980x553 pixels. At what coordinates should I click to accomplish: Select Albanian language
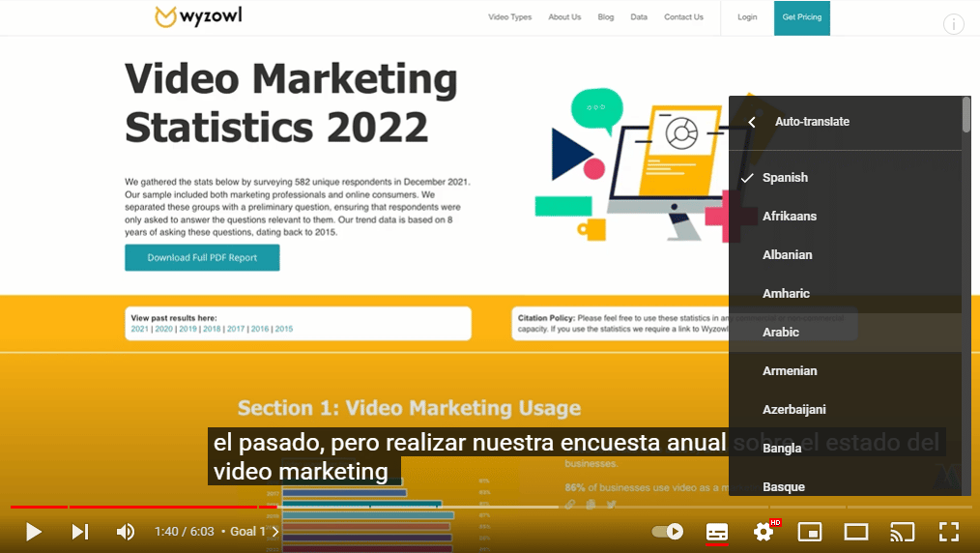[845, 255]
